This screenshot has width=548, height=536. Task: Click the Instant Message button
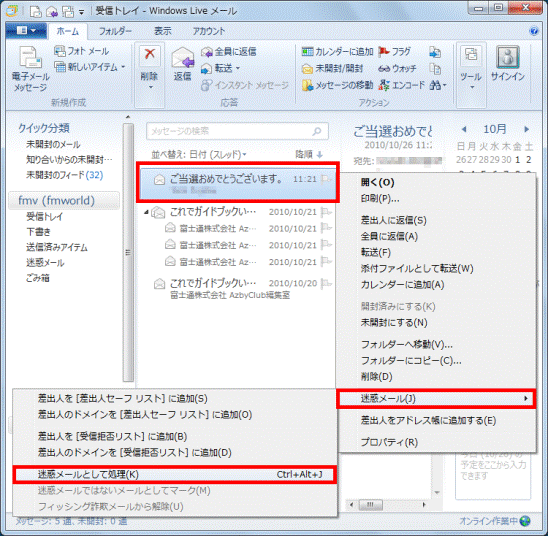(x=245, y=85)
